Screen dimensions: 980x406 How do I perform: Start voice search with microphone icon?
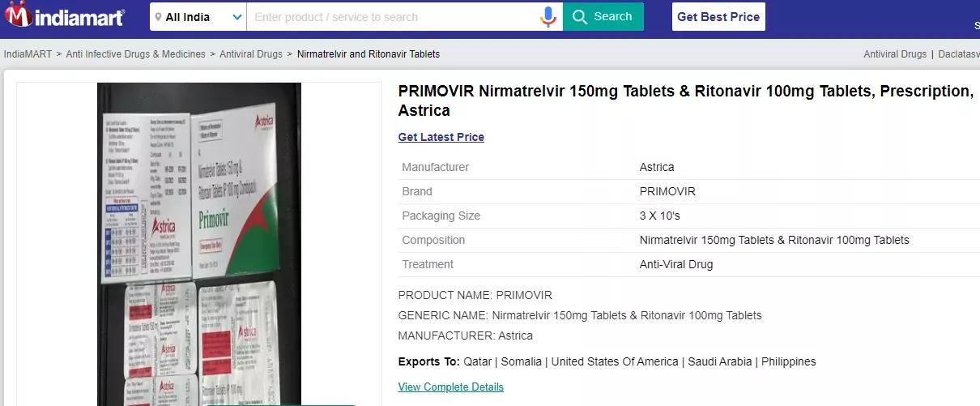(x=548, y=16)
